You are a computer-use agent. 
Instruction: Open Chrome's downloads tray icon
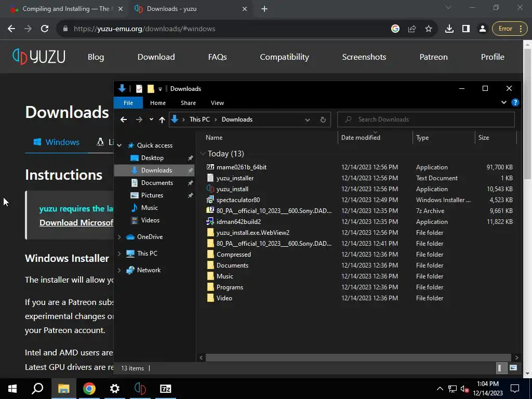tap(449, 29)
